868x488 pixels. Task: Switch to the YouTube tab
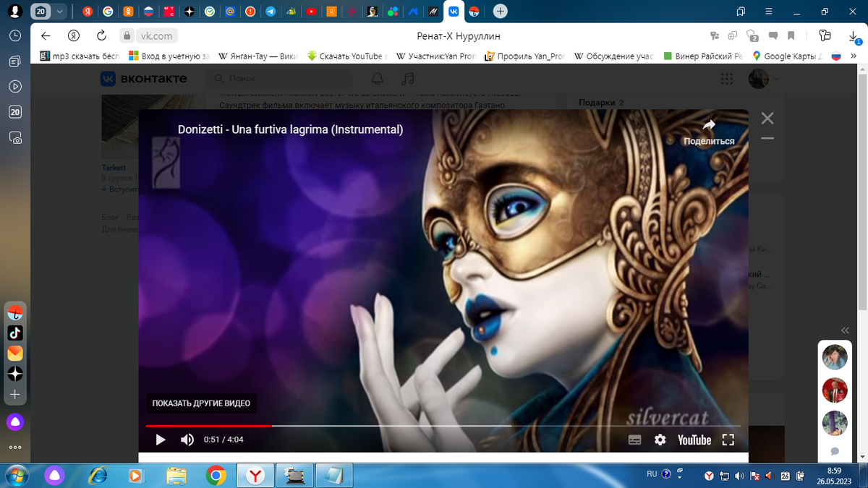click(x=311, y=12)
